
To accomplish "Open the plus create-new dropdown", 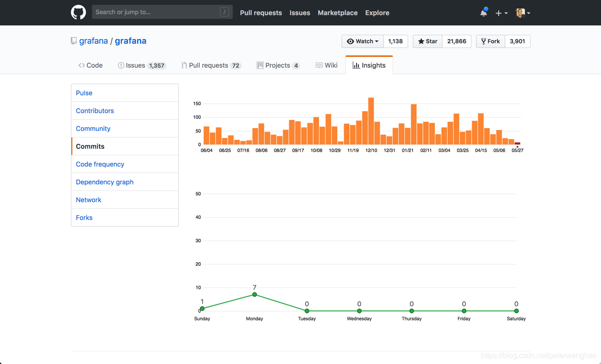I will pos(501,13).
